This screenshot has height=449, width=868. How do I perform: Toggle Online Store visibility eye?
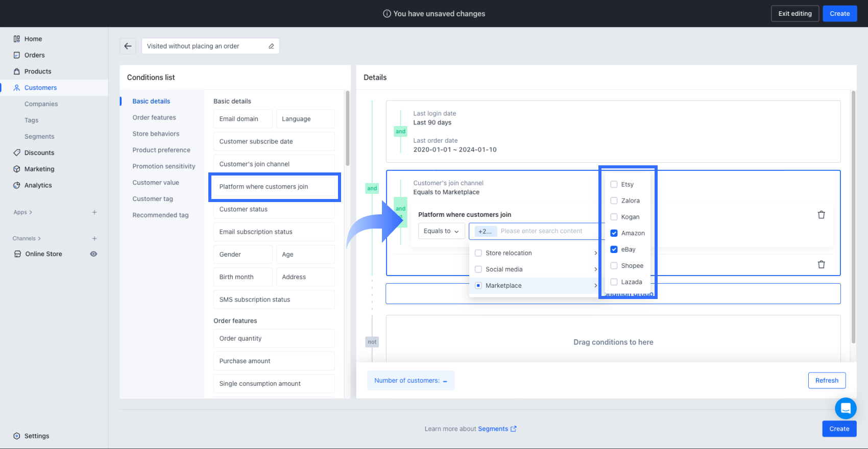click(x=94, y=254)
